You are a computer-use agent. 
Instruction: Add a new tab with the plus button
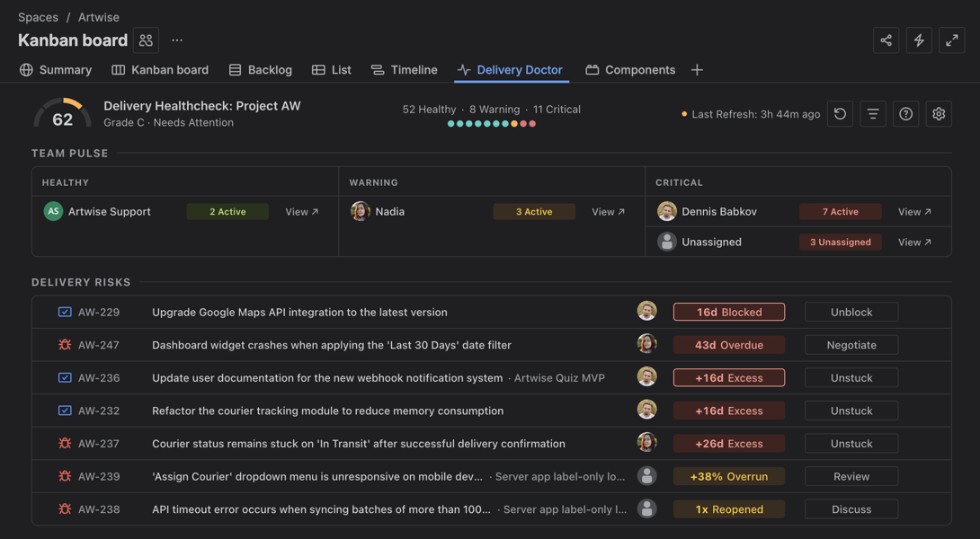coord(697,70)
